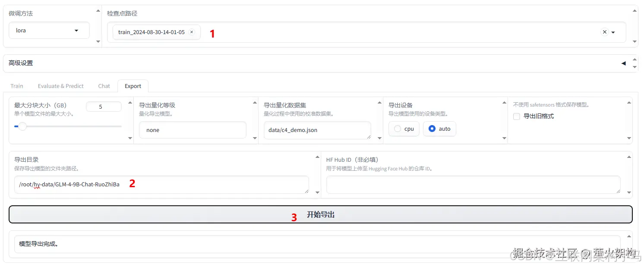The width and height of the screenshot is (644, 267).
Task: Select the Export tab
Action: [133, 86]
